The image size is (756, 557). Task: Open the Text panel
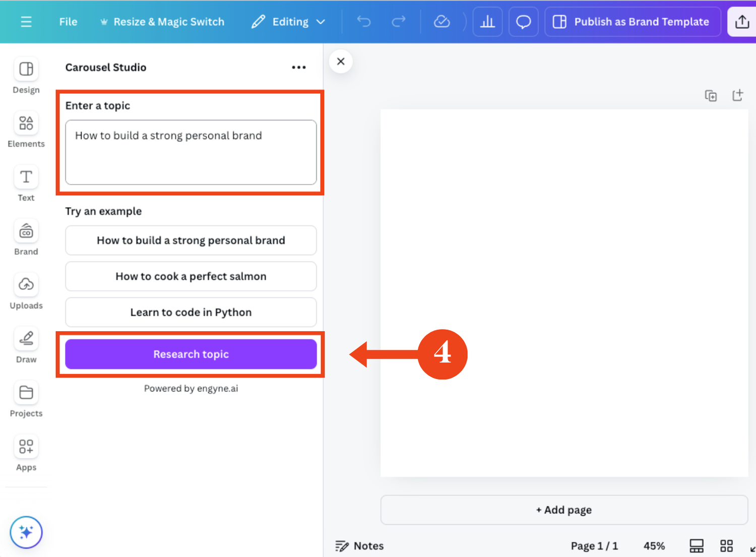26,183
